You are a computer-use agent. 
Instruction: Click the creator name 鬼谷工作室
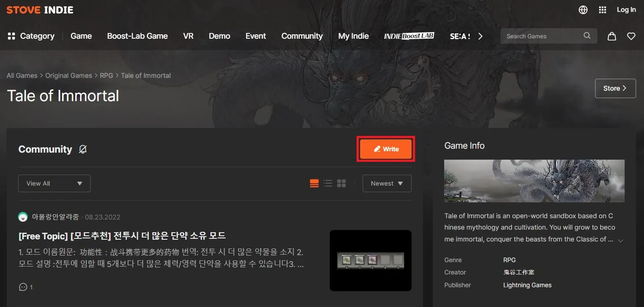click(519, 272)
